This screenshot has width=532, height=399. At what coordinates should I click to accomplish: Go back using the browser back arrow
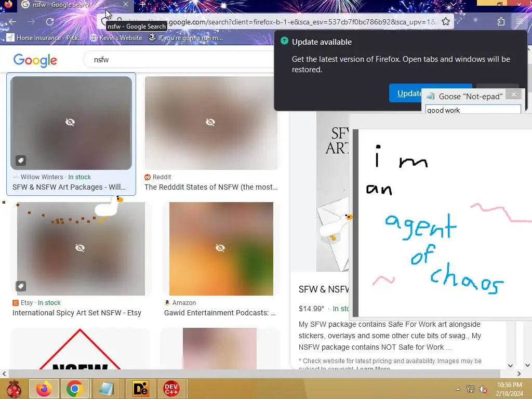12,22
